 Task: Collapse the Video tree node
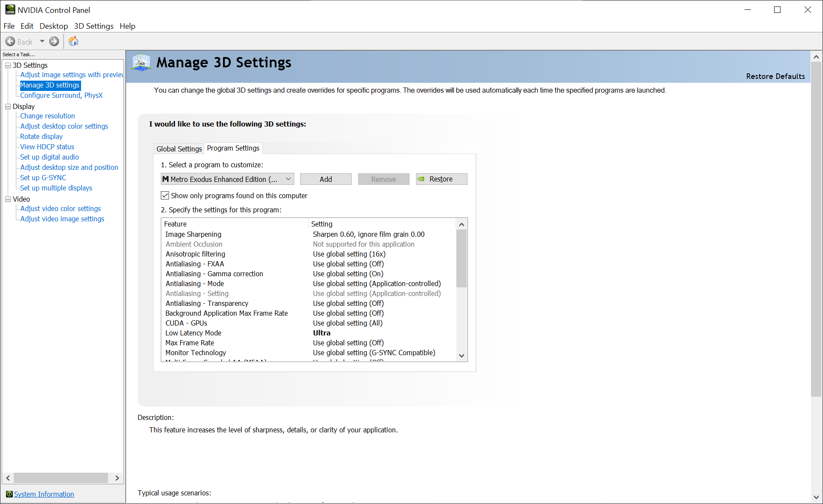(x=8, y=199)
